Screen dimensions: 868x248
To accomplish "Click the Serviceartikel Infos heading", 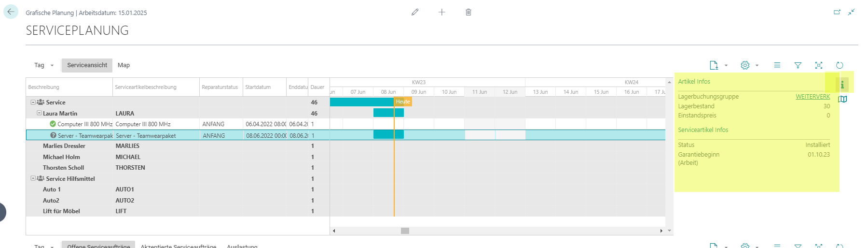I will 703,130.
